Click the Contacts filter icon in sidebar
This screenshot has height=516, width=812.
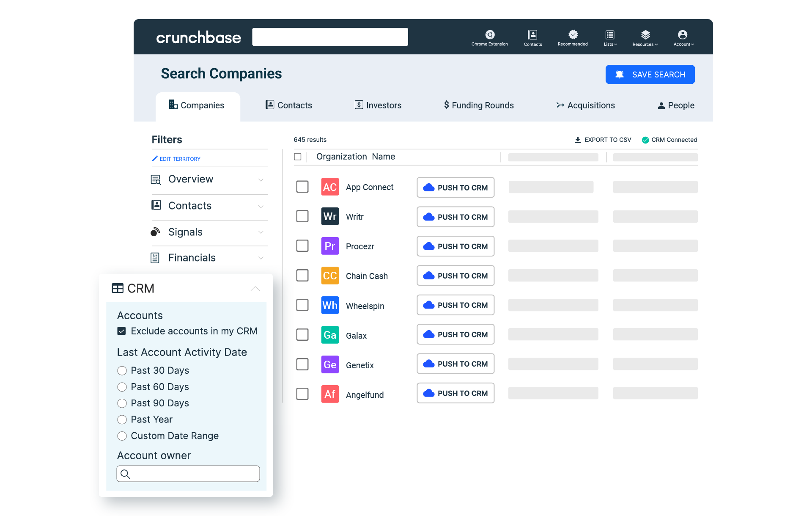pos(156,205)
